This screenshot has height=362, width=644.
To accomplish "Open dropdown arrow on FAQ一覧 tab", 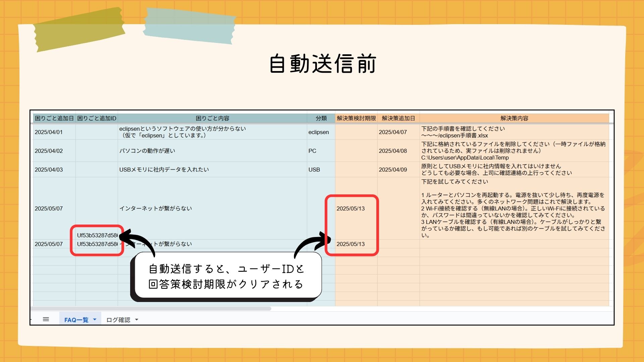I will click(x=95, y=319).
